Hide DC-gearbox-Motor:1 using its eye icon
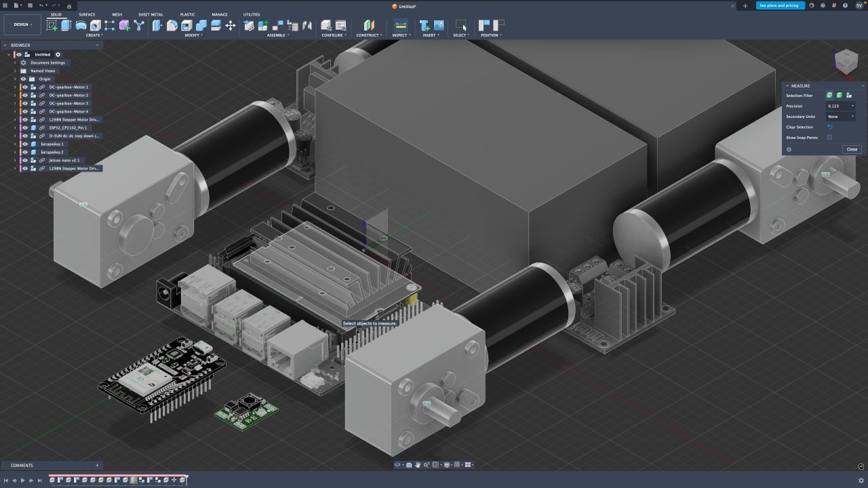The image size is (868, 488). [x=25, y=87]
